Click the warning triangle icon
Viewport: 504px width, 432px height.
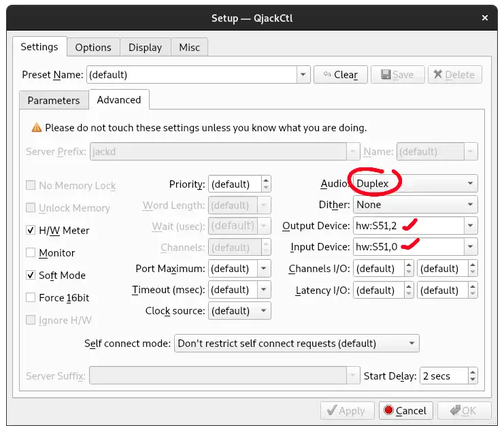(x=37, y=128)
